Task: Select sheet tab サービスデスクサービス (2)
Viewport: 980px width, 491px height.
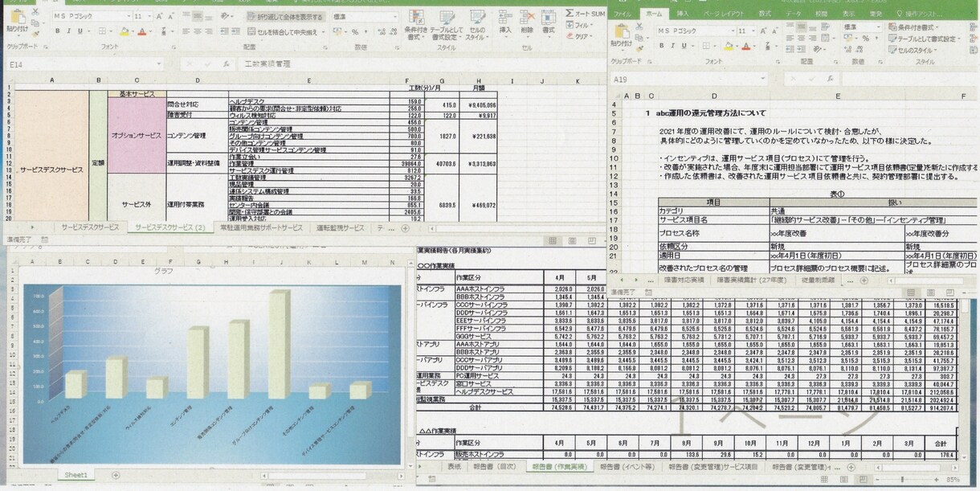Action: (x=169, y=227)
